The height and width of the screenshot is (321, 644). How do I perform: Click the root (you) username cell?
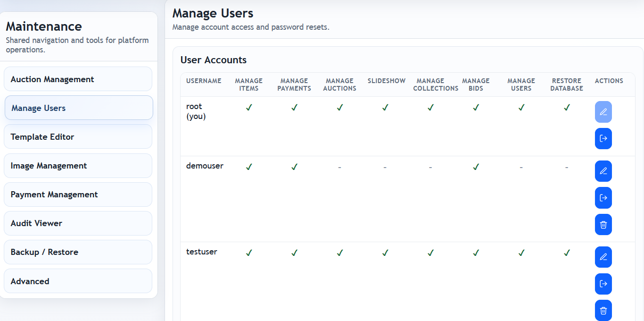click(x=196, y=111)
